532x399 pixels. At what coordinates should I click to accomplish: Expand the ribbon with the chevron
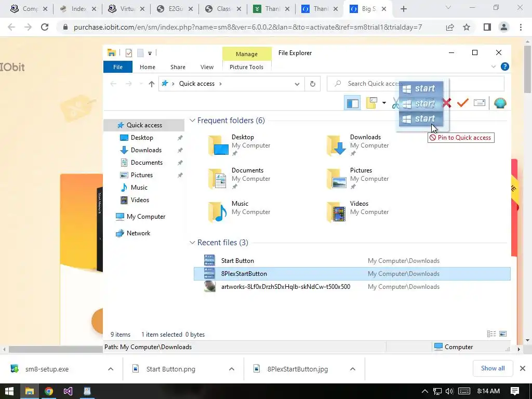(x=494, y=67)
